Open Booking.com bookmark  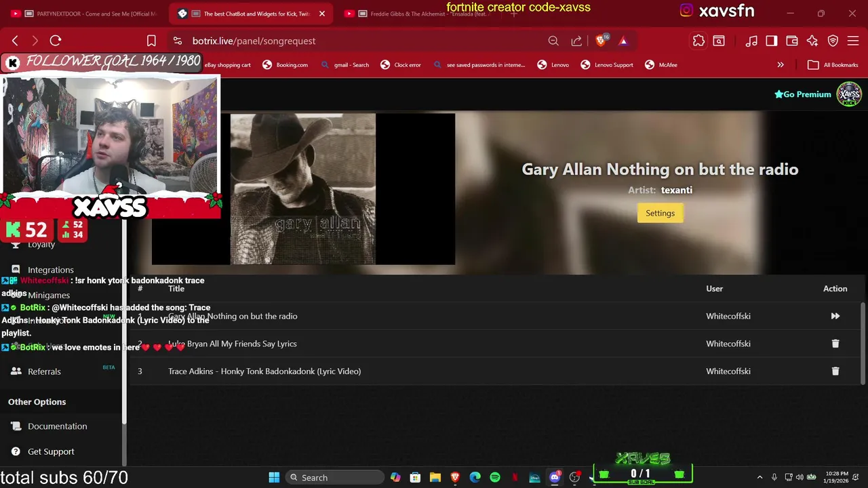[285, 65]
